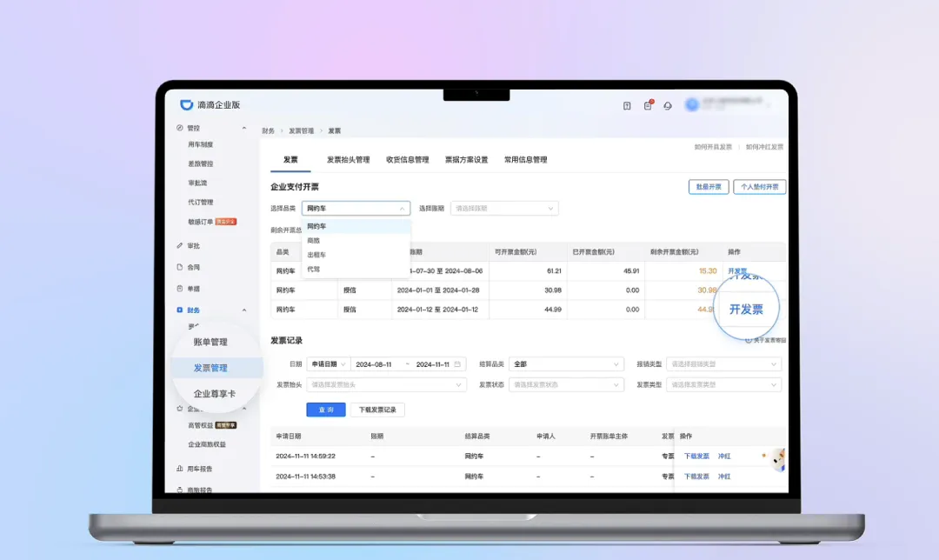Open the 发票抬头 dropdown
Viewport: 939px width, 560px height.
[386, 385]
